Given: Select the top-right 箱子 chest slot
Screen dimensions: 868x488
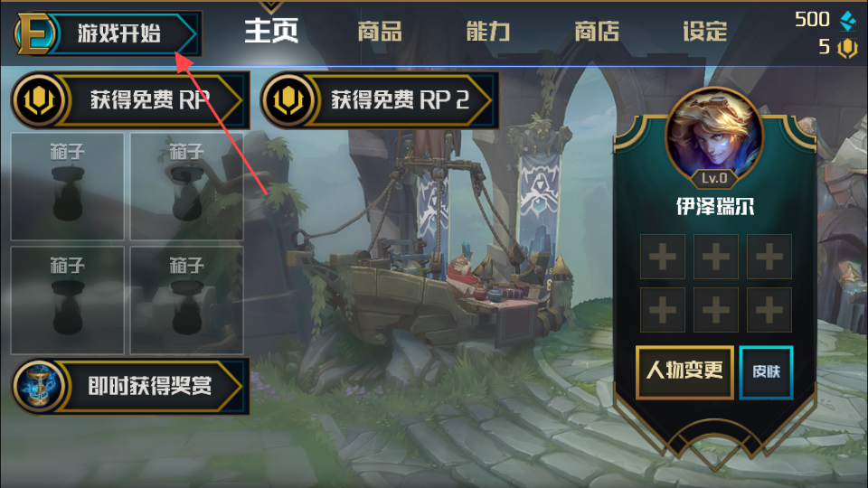Looking at the screenshot, I should (186, 186).
